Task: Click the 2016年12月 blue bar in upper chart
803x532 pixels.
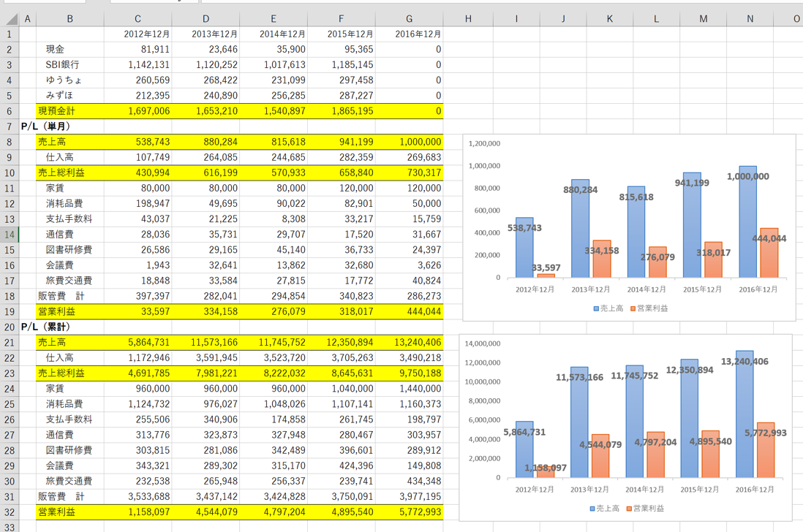Action: [x=747, y=222]
